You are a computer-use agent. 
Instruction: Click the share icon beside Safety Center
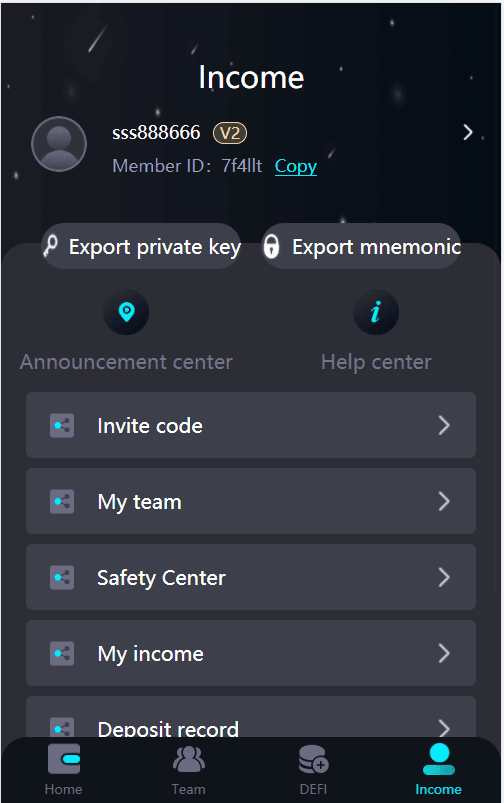pos(62,578)
